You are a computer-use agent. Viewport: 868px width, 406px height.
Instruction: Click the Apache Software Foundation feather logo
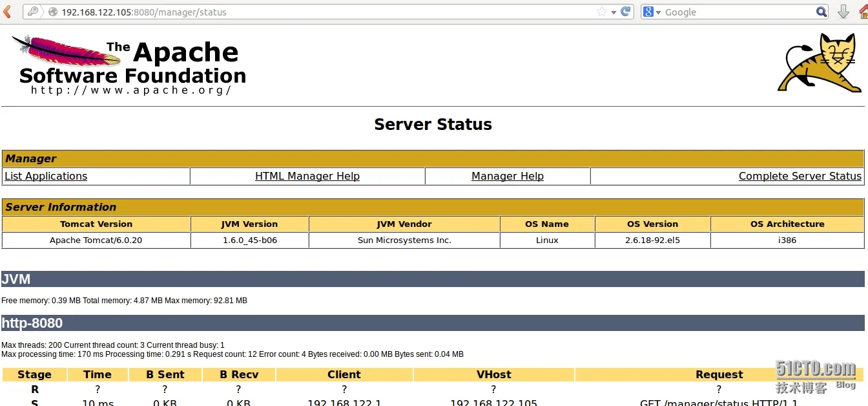(x=129, y=65)
